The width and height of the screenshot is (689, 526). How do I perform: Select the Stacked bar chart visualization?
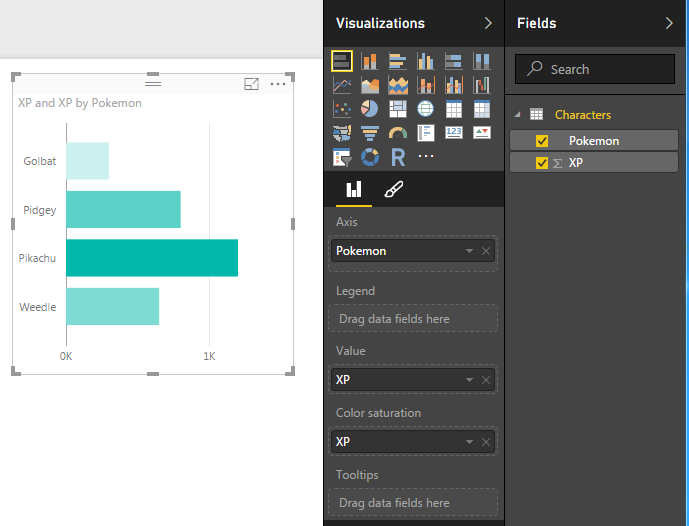(342, 61)
